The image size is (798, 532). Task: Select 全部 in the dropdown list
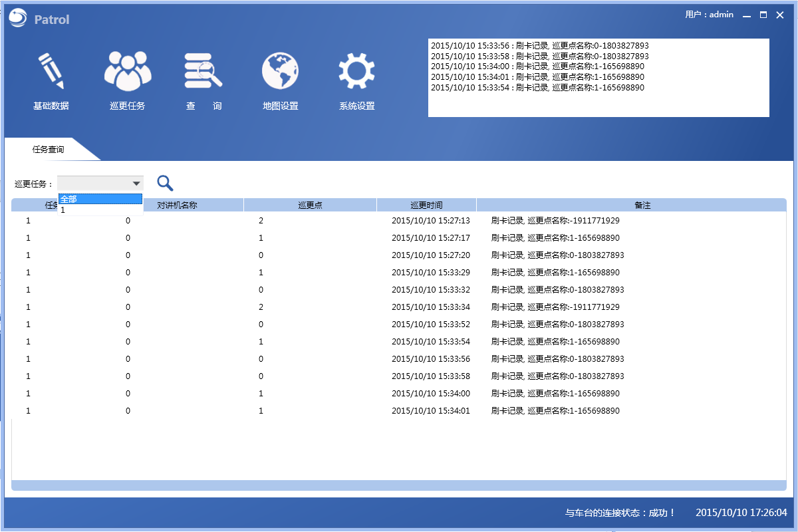coord(100,199)
